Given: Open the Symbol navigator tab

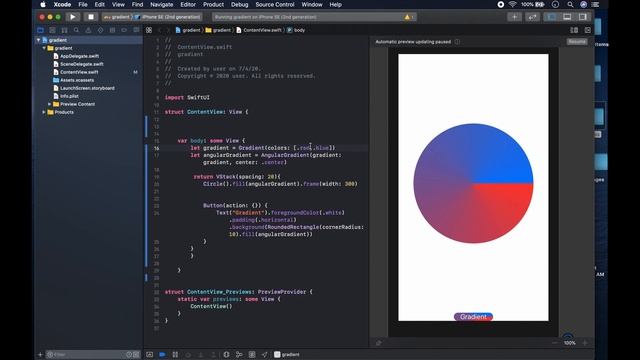Looking at the screenshot, I should pyautogui.click(x=64, y=30).
